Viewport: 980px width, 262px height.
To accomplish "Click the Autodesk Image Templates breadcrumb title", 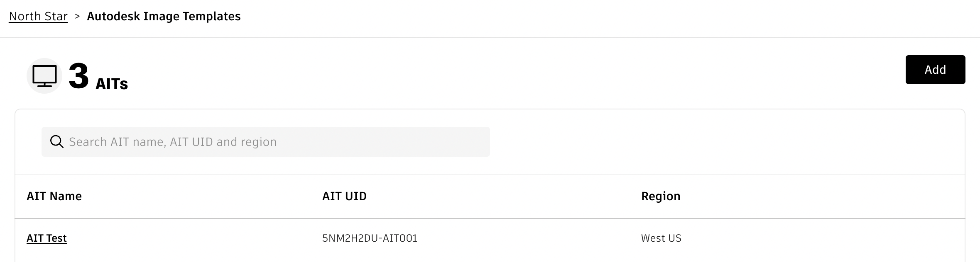I will (164, 16).
